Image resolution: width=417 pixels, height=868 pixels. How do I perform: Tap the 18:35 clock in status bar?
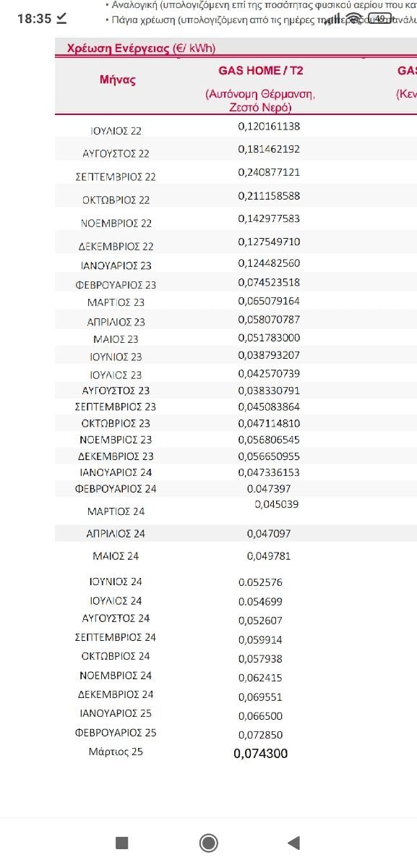(x=34, y=19)
